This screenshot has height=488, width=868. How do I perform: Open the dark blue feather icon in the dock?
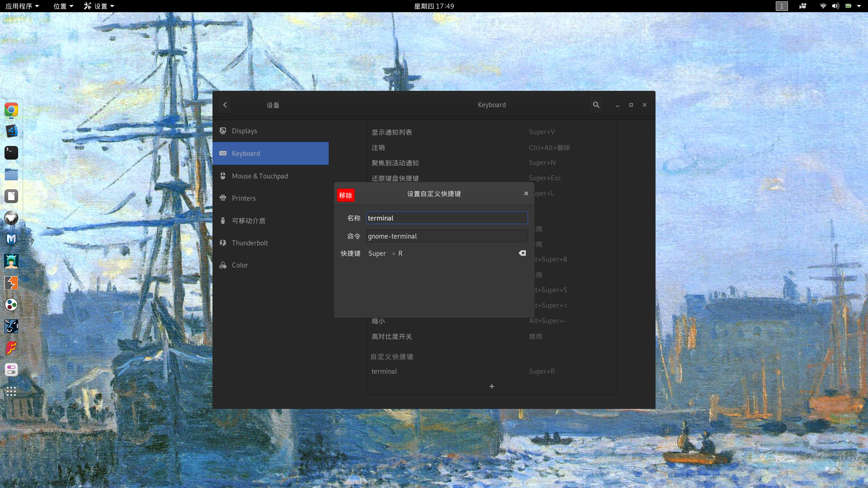coord(11,326)
